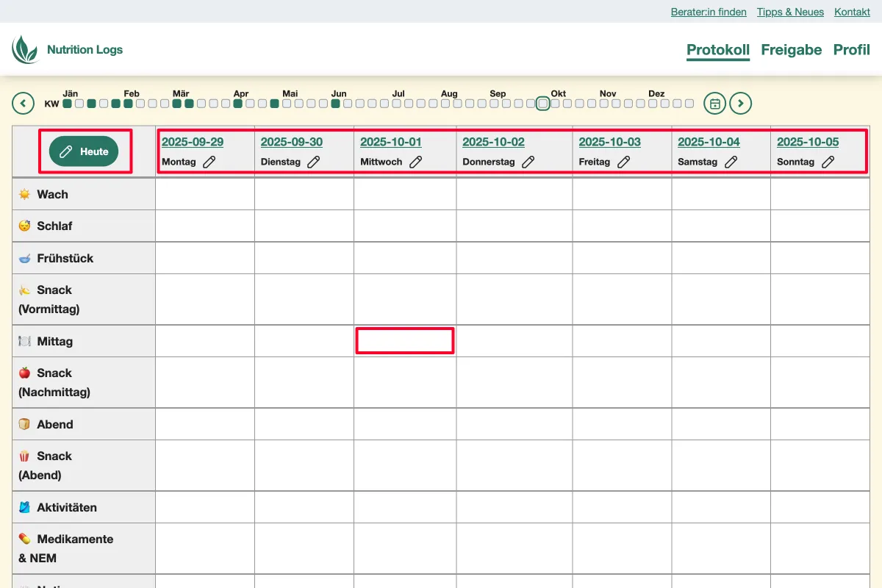The image size is (882, 588).
Task: Click the pencil inside the Heute button
Action: (65, 151)
